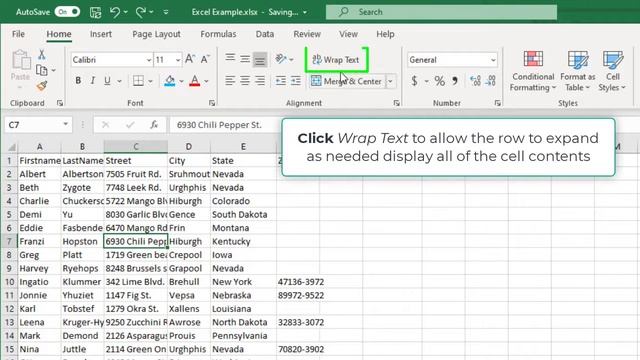Viewport: 640px width, 360px height.
Task: Click the Merge & Center button
Action: coord(347,81)
